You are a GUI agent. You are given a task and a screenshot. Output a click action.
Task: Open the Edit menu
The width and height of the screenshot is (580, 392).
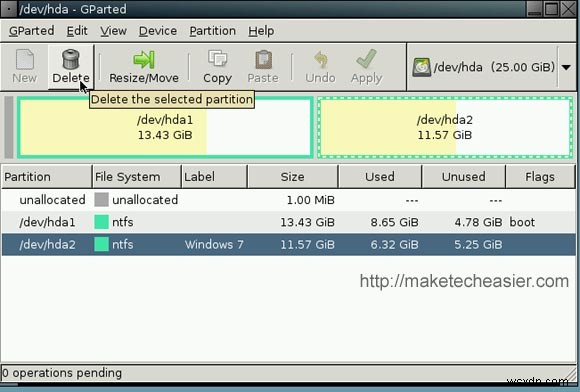click(77, 31)
